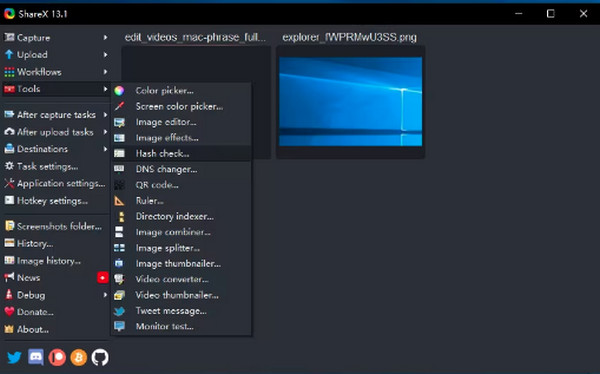Expand the Debug submenu arrow

[x=105, y=295]
